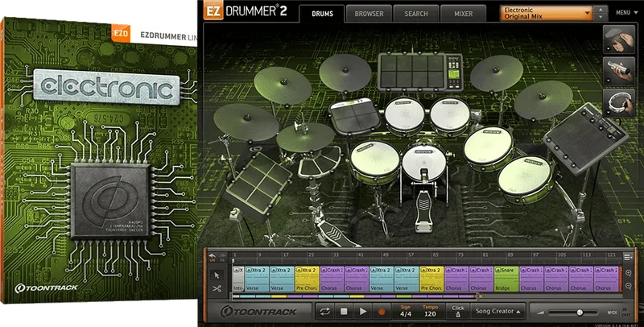Screen dimensions: 644x327
Task: Select the arrow pointer tool in song track
Action: click(x=217, y=275)
